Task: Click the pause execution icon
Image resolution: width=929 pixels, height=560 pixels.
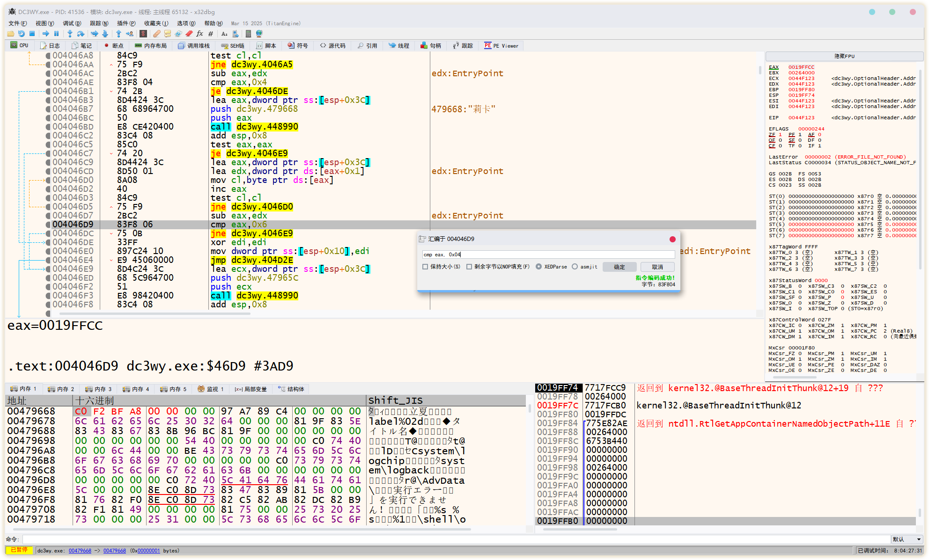Action: pyautogui.click(x=56, y=34)
